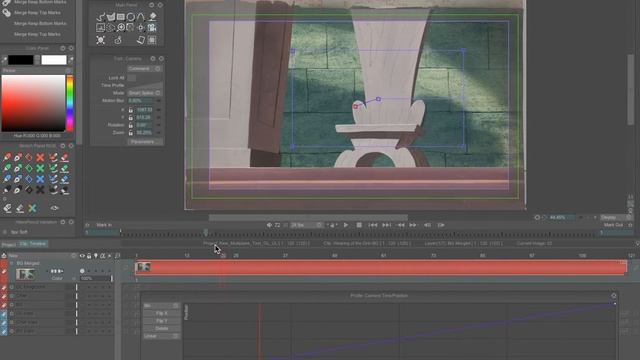This screenshot has width=640, height=360.
Task: Click the black X clear icon
Action: [x=40, y=190]
